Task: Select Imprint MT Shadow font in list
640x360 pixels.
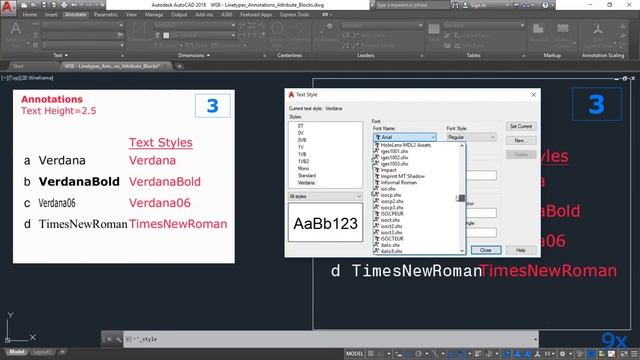Action: [x=402, y=176]
